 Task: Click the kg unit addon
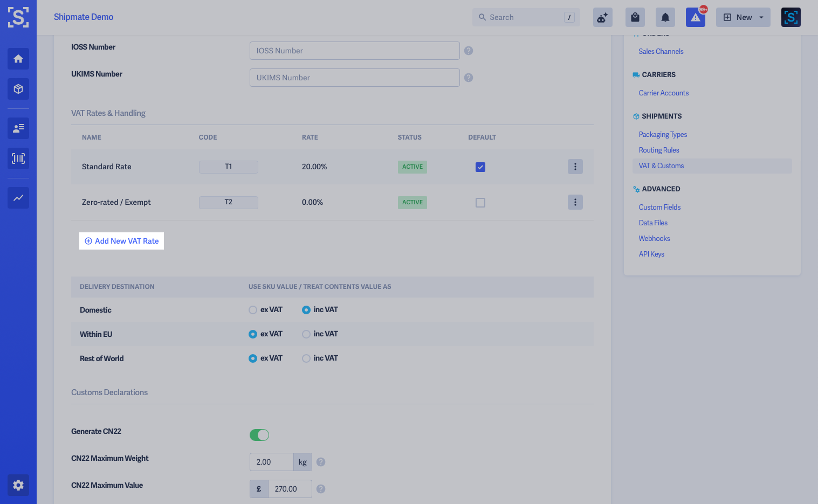(303, 462)
